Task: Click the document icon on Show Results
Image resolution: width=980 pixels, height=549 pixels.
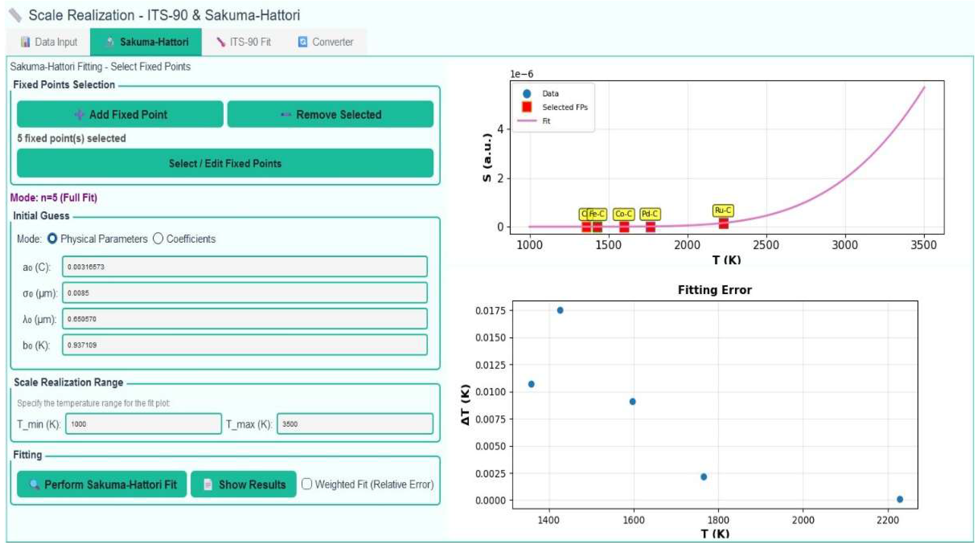Action: [207, 484]
